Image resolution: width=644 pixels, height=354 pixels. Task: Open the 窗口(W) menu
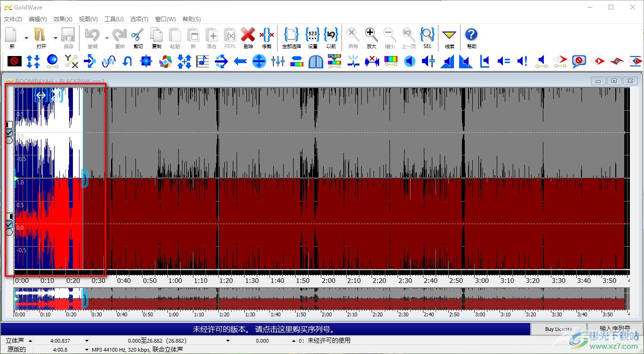pos(165,19)
